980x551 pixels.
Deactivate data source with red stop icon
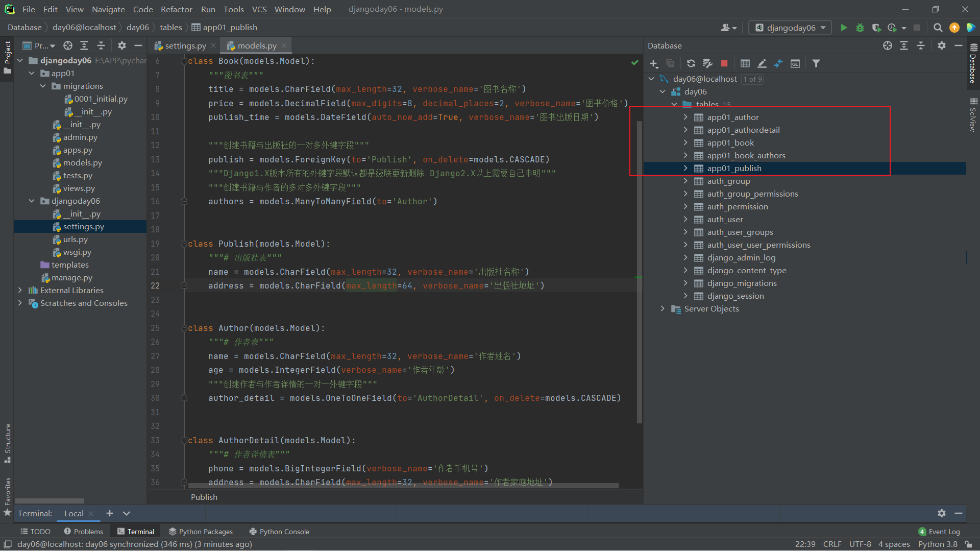click(x=724, y=63)
